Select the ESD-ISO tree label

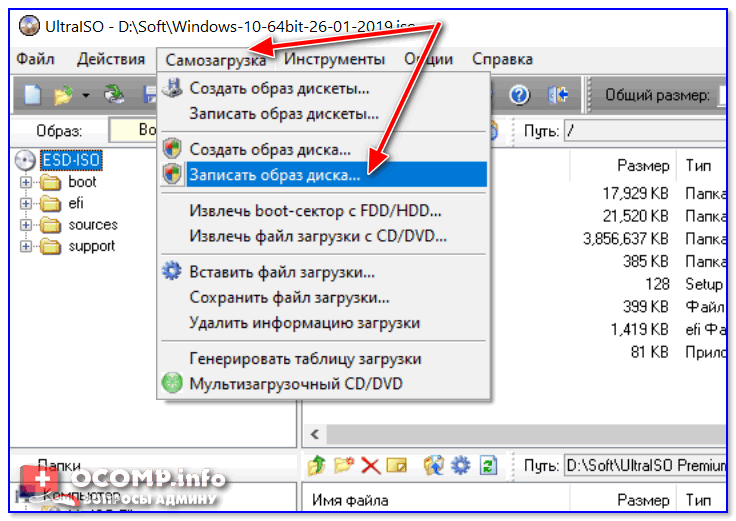pyautogui.click(x=71, y=161)
